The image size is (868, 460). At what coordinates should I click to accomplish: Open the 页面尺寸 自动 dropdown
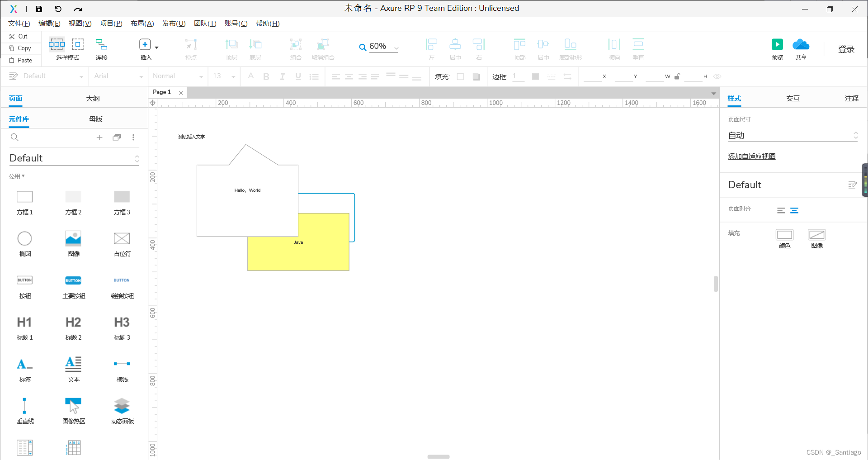793,136
